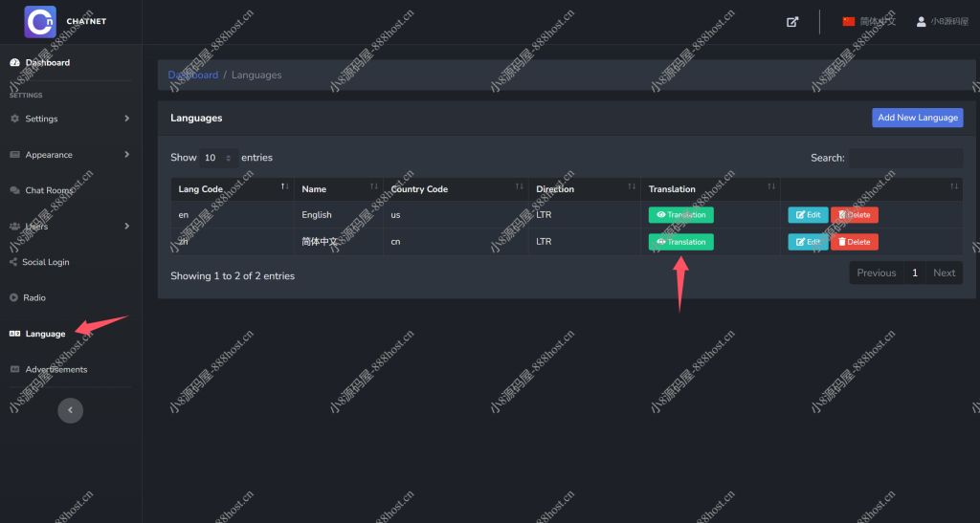Click the 'Showing 1 to 2 of 2 entries' text
The height and width of the screenshot is (523, 980).
[x=233, y=276]
